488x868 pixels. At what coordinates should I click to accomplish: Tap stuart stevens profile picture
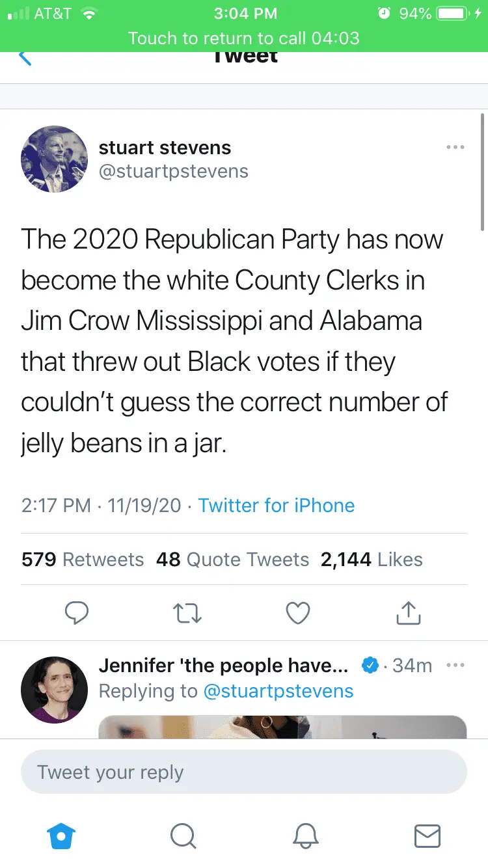54,159
